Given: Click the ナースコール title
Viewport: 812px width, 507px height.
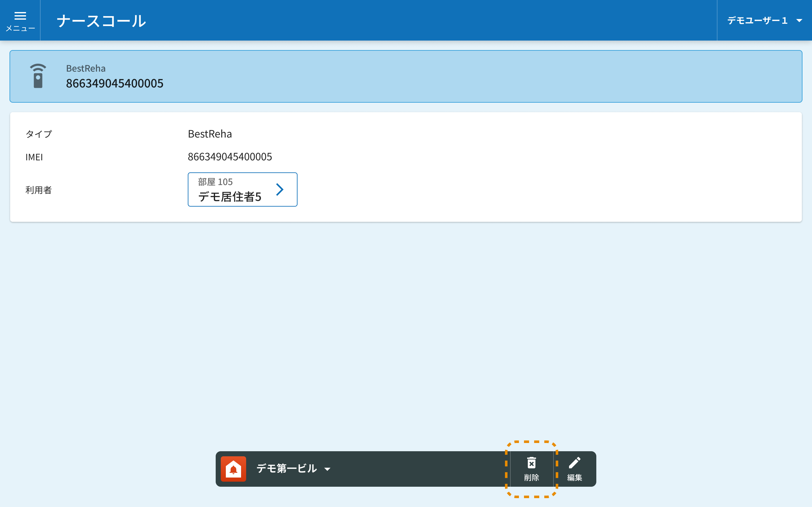Looking at the screenshot, I should (x=101, y=21).
